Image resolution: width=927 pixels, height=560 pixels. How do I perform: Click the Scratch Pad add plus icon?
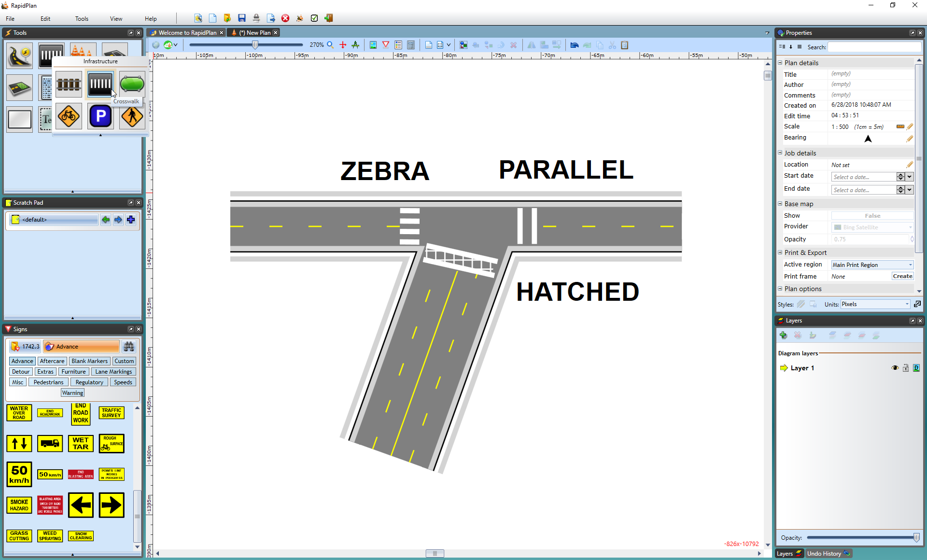tap(131, 220)
